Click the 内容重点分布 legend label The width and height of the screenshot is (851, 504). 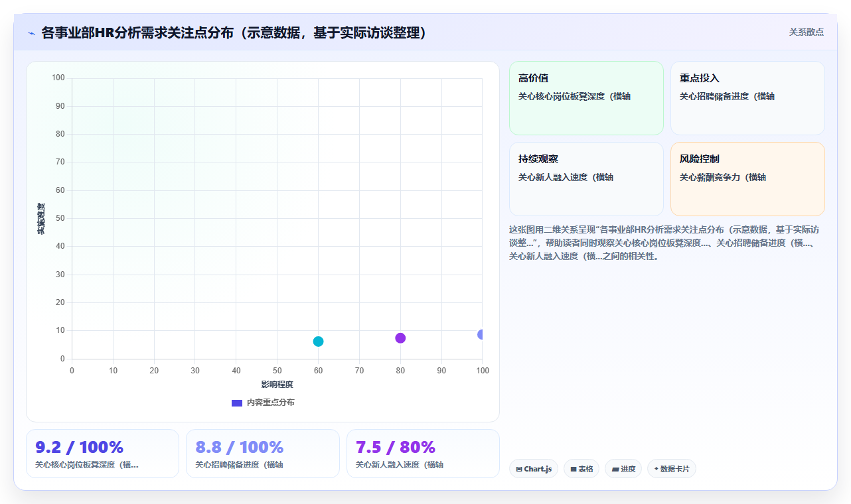(x=270, y=403)
